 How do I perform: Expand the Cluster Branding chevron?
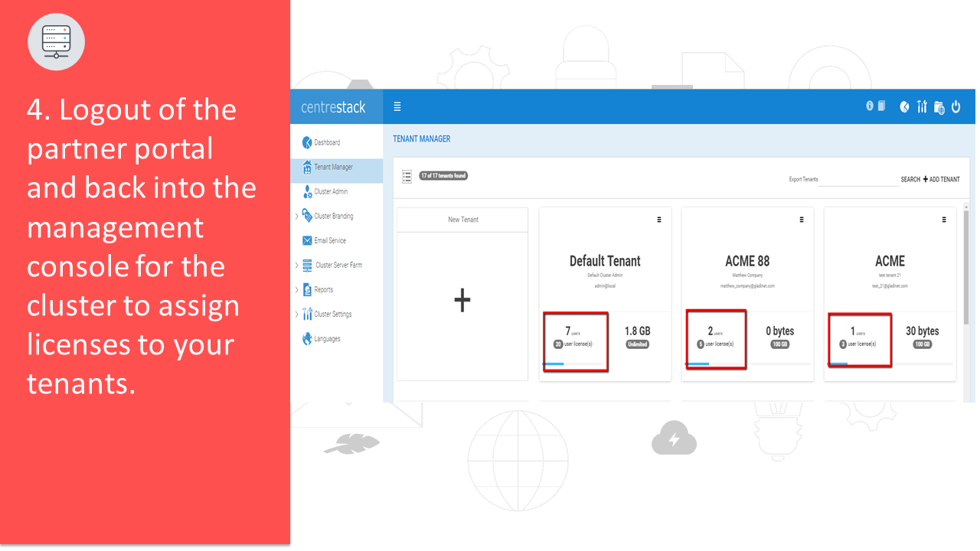click(296, 216)
